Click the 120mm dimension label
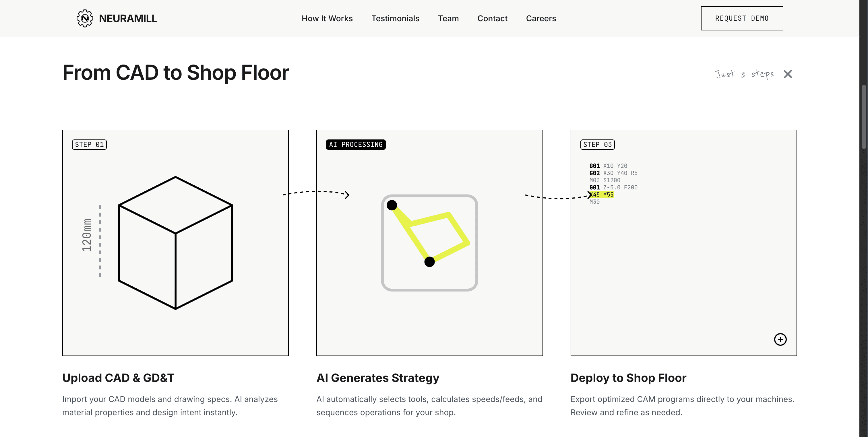 [87, 235]
